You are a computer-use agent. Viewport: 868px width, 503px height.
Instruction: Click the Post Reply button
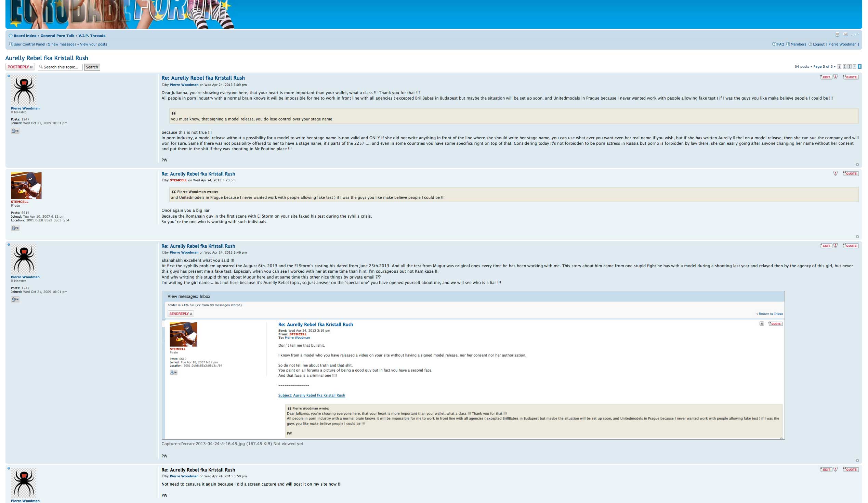point(20,67)
